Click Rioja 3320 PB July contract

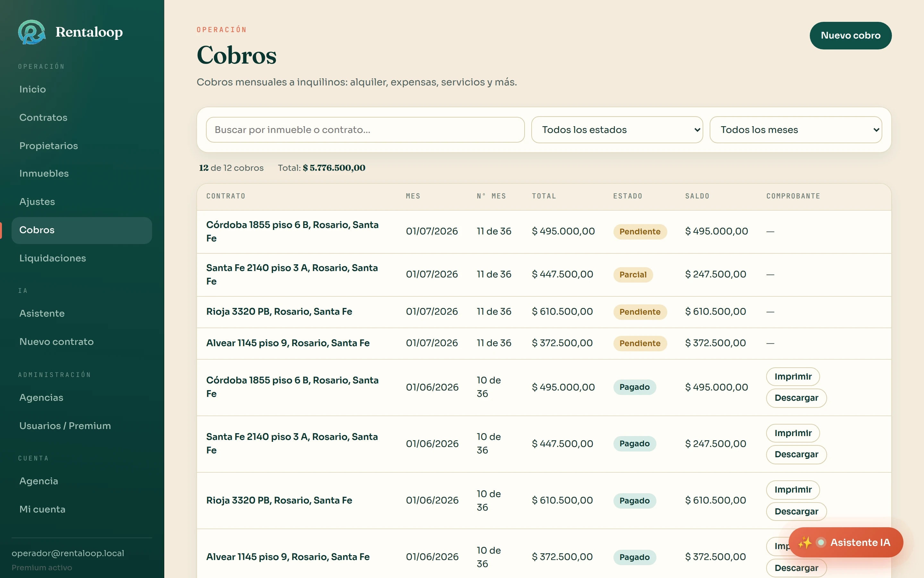tap(279, 311)
